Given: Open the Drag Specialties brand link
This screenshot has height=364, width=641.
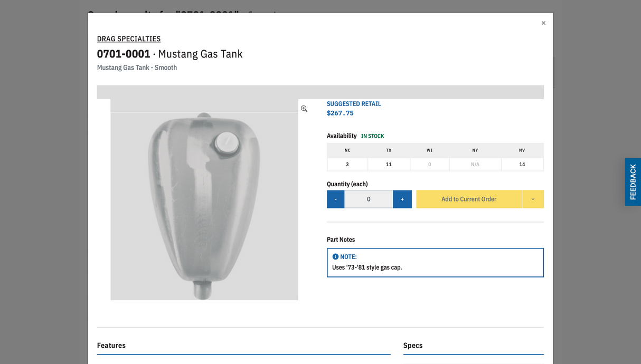Looking at the screenshot, I should click(x=129, y=39).
